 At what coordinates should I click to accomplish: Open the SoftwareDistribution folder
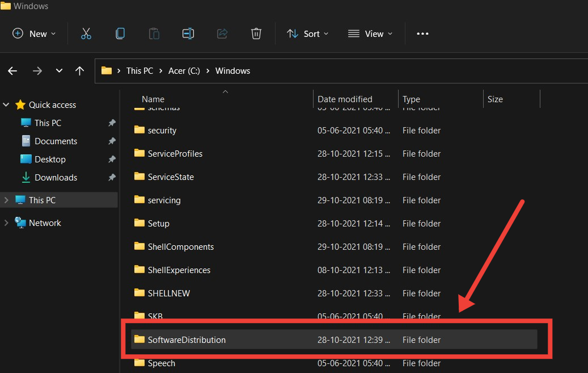[x=187, y=340]
